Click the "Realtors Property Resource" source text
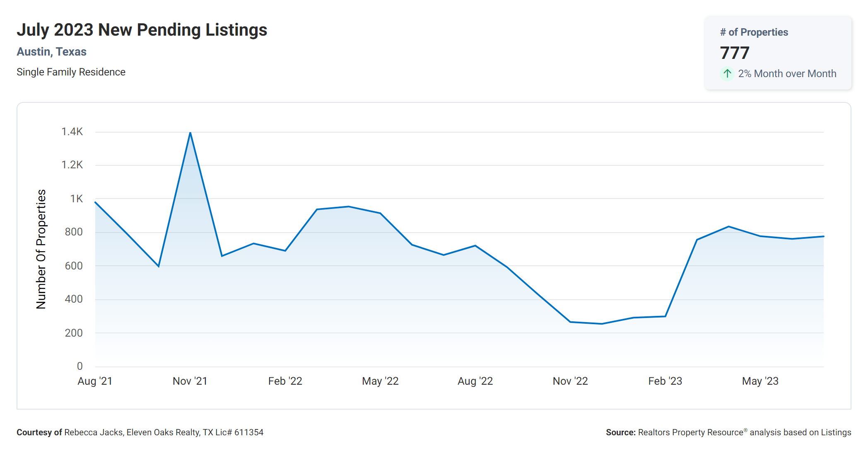 pos(690,432)
